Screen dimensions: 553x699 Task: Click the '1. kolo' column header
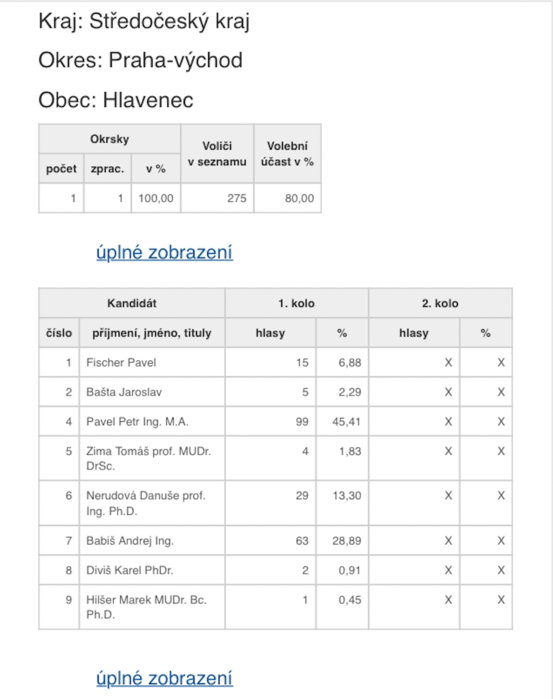297,303
